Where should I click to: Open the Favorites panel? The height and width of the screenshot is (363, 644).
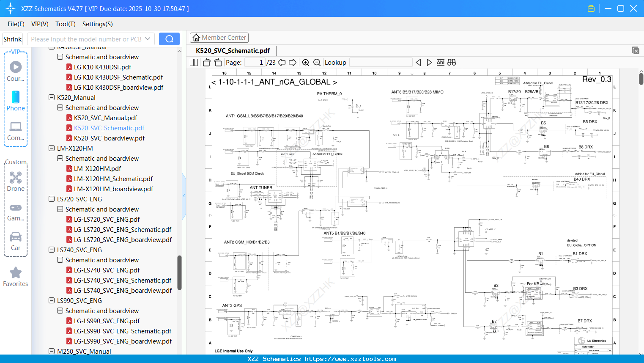pyautogui.click(x=15, y=277)
